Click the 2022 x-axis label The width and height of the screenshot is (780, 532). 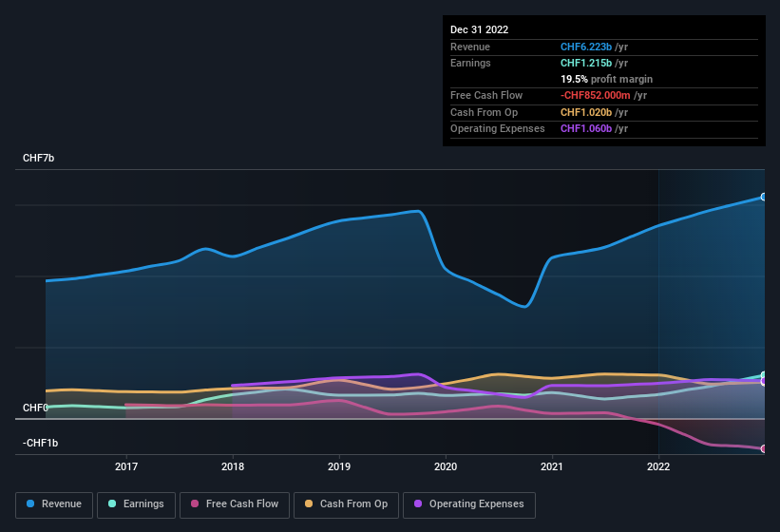(658, 466)
